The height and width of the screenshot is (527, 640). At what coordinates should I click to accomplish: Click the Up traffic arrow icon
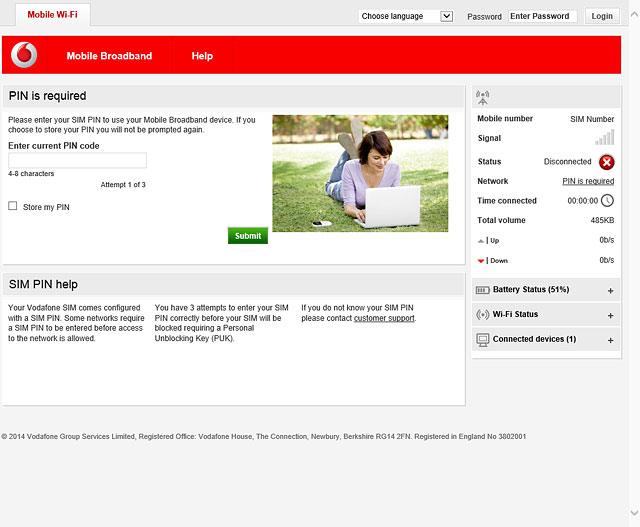click(x=481, y=241)
